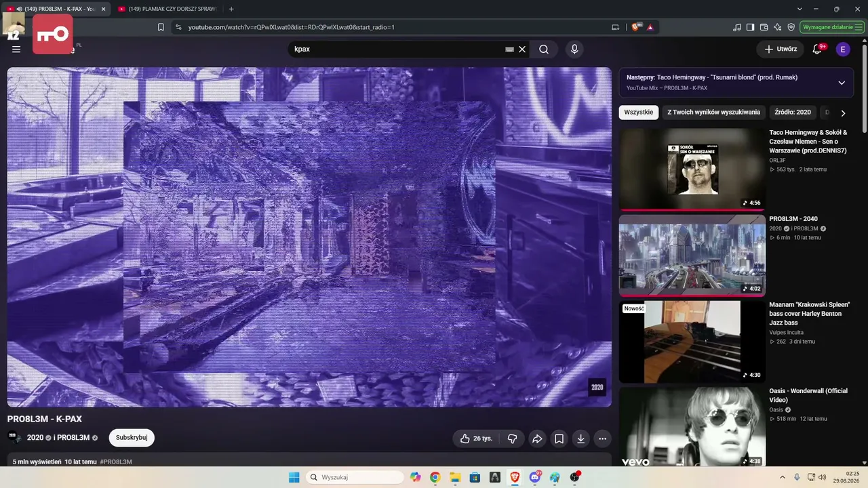Open more actions for the video

pos(602,439)
